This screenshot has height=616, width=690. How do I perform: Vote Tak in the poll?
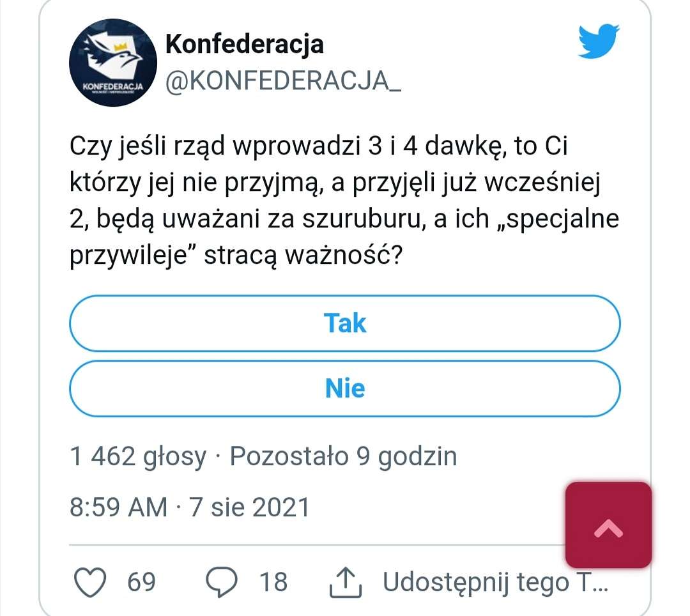point(345,323)
